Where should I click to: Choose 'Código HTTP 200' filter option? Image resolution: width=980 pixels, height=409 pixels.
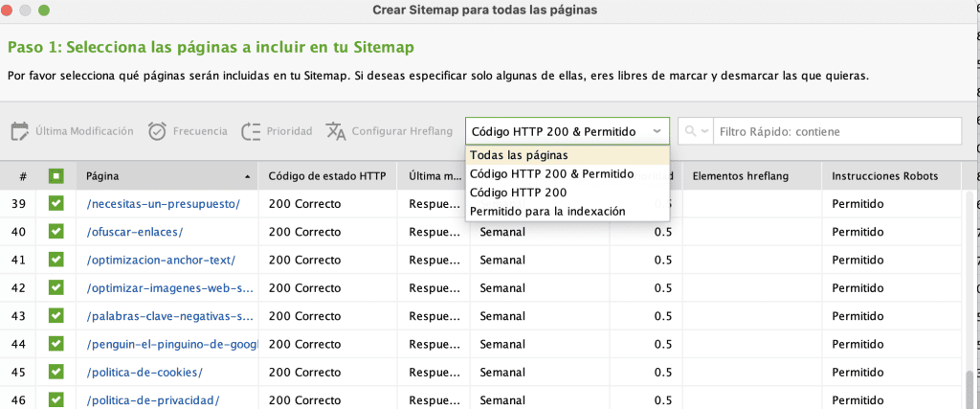coord(517,193)
